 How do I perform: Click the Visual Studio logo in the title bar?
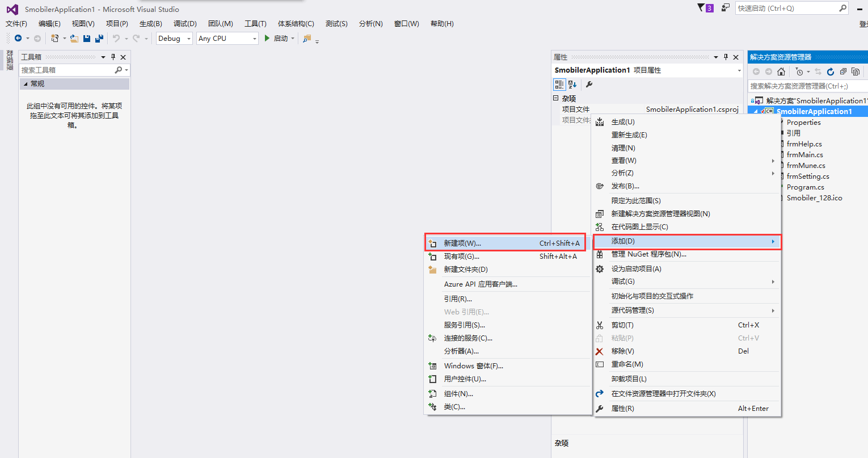point(12,9)
